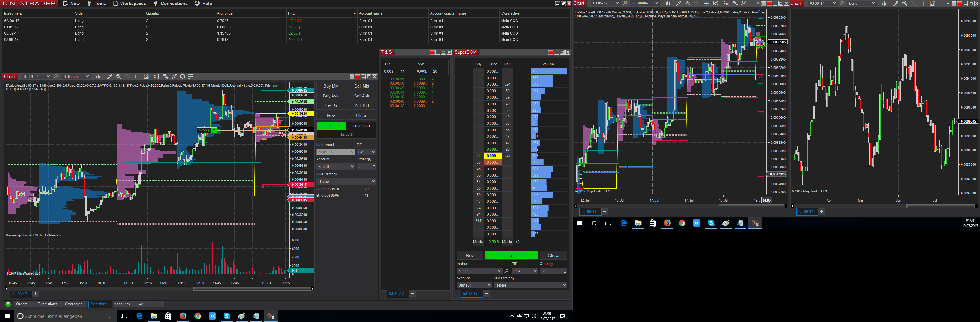The image size is (980, 322).
Task: Click Close position button in SuperDOM
Action: point(553,256)
